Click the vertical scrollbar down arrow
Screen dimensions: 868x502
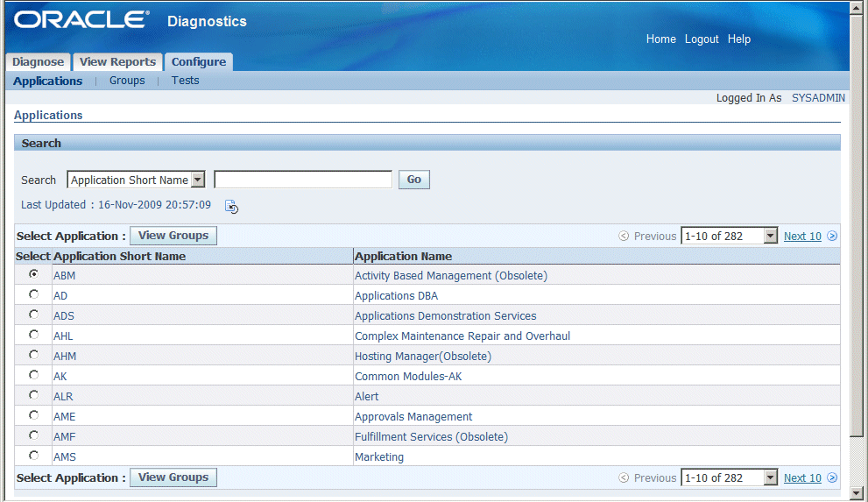pos(857,492)
